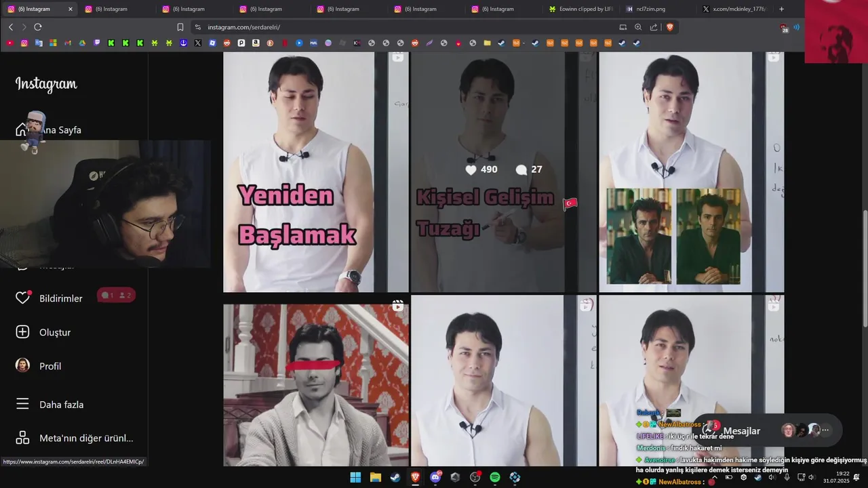Open the Profil avatar icon
Screen dimensions: 868x488
[23, 365]
